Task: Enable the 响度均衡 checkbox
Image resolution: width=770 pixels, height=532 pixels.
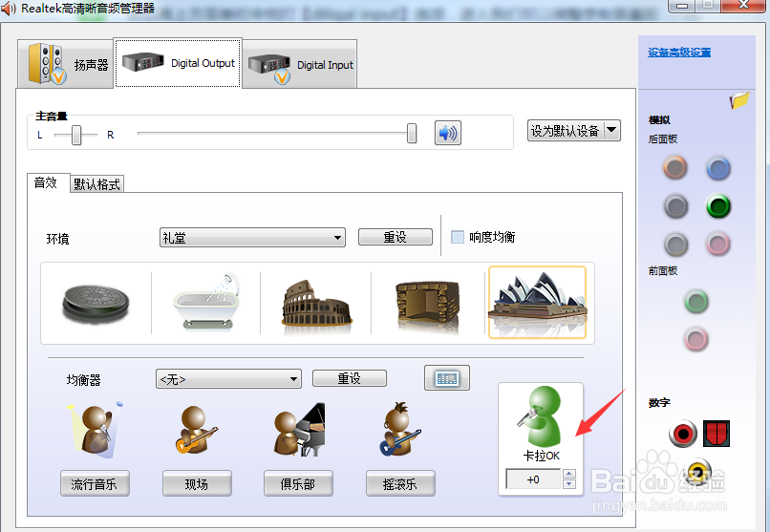Action: (x=458, y=237)
